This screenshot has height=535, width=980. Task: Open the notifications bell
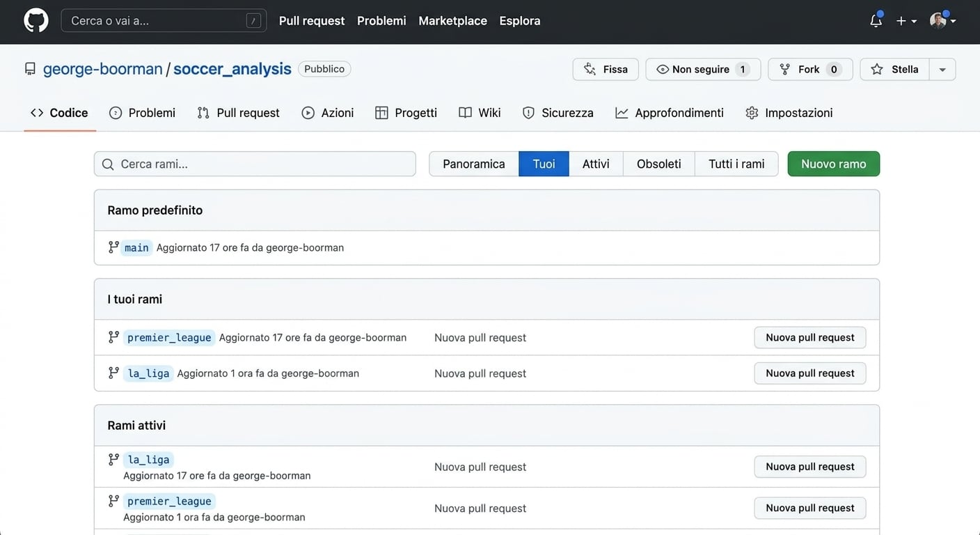(x=876, y=21)
